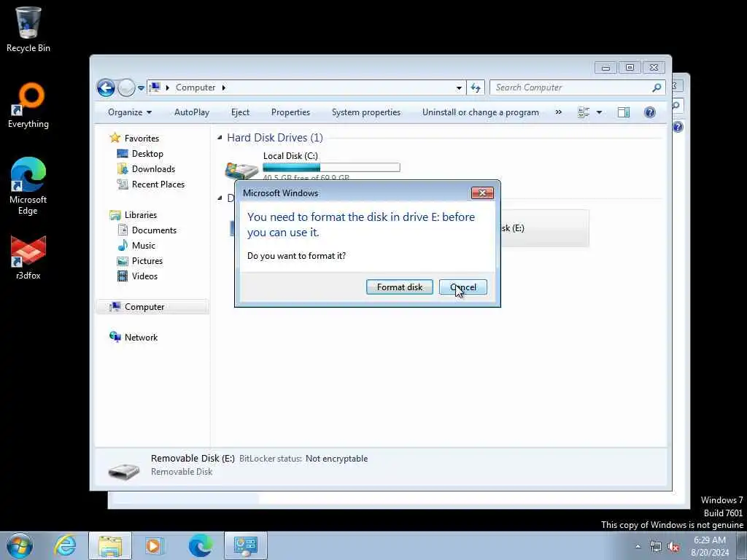
Task: Open the Organize menu
Action: (130, 112)
